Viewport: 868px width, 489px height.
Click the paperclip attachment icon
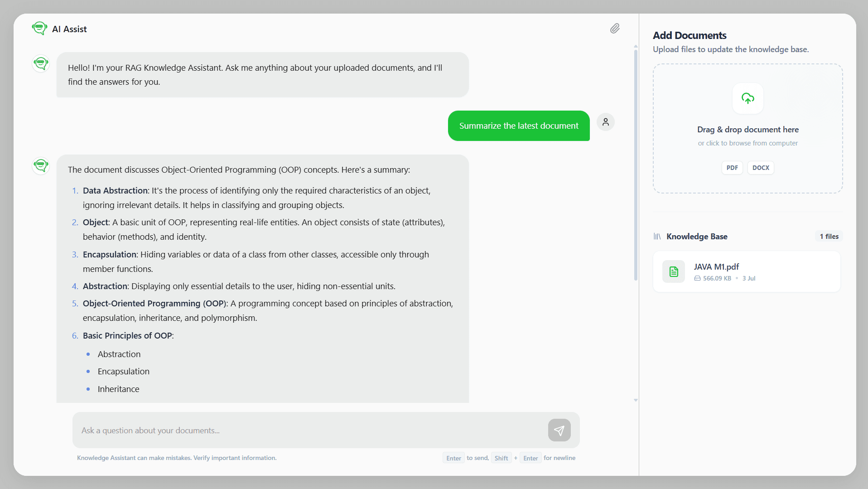615,29
